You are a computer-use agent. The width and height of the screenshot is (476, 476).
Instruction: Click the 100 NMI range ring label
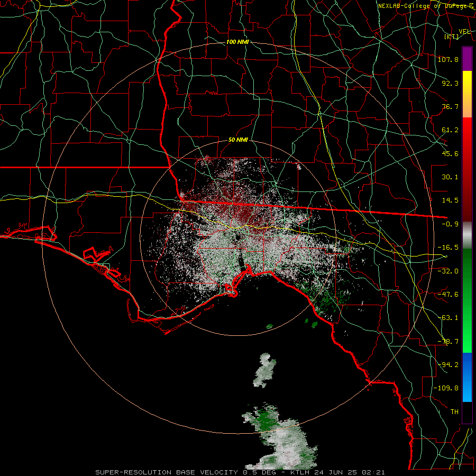pos(237,42)
